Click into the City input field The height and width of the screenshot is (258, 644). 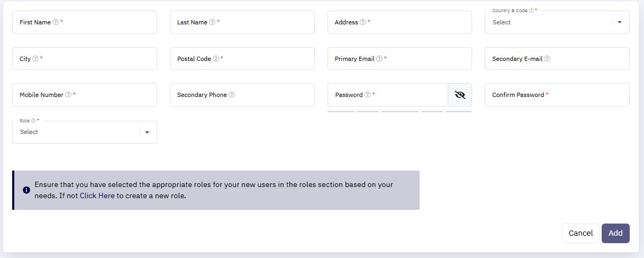tap(85, 59)
